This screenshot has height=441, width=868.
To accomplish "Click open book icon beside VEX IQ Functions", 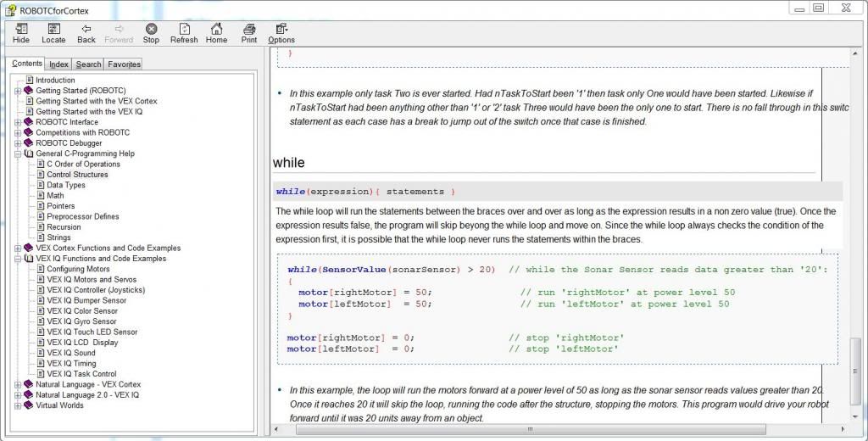I will (x=29, y=258).
